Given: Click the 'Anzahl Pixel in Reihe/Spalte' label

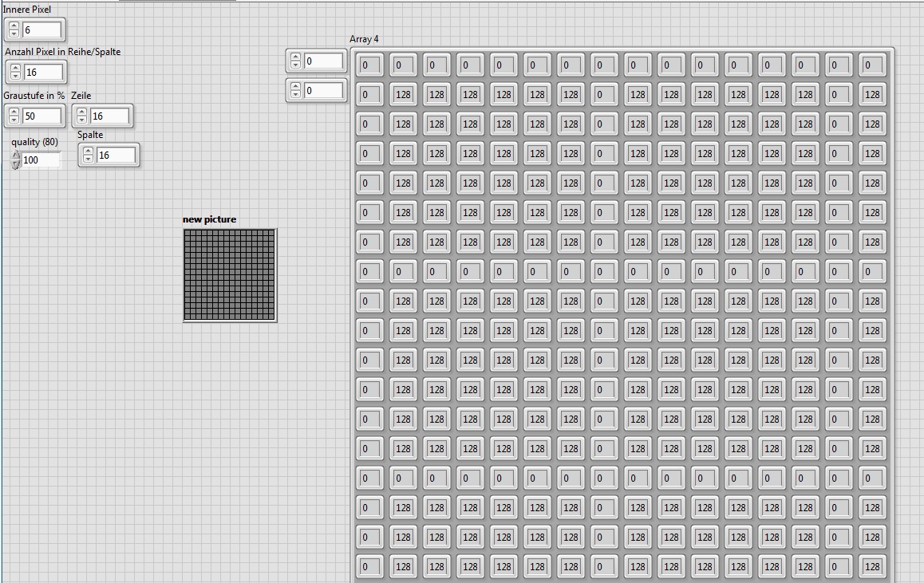Looking at the screenshot, I should (63, 52).
